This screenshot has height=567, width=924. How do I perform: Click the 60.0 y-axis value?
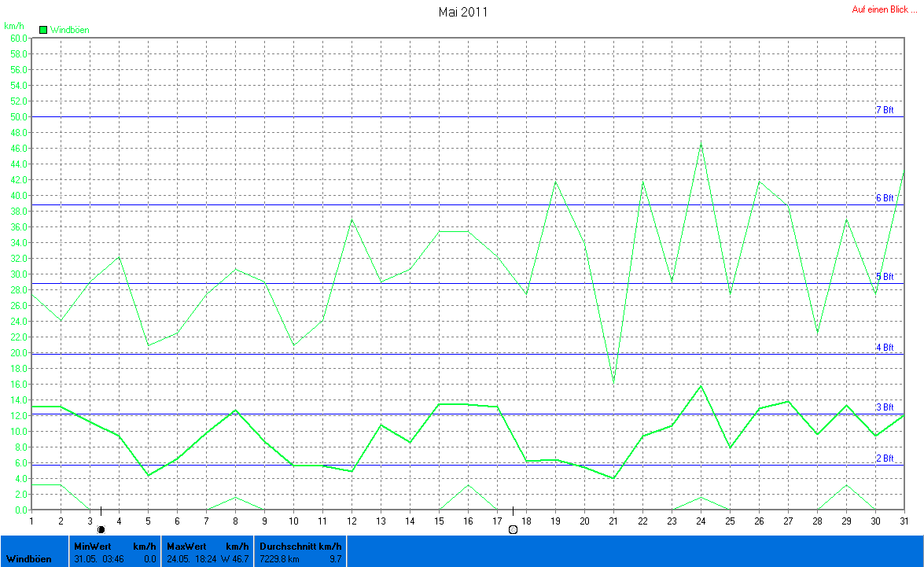19,39
